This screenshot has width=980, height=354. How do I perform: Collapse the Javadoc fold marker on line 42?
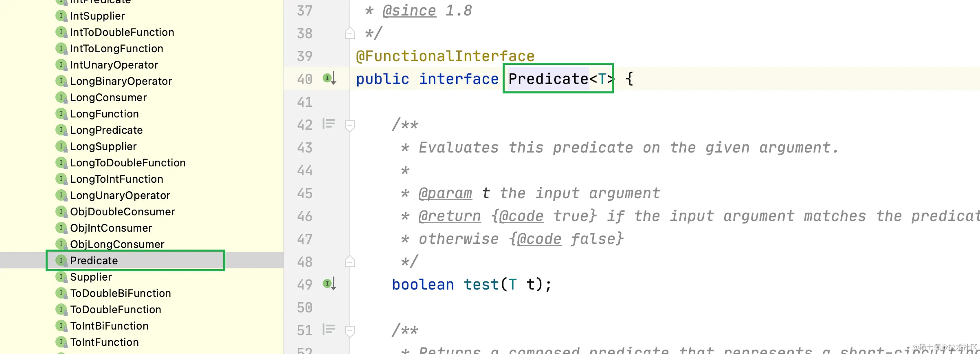click(349, 125)
